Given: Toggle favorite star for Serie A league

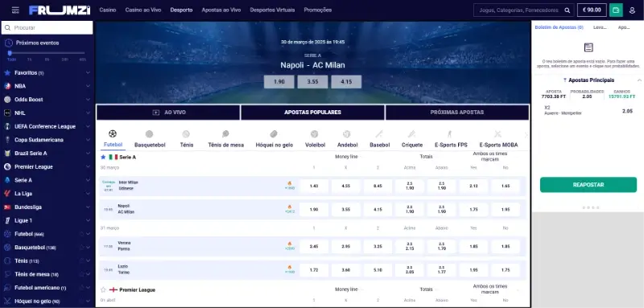Looking at the screenshot, I should [x=103, y=157].
